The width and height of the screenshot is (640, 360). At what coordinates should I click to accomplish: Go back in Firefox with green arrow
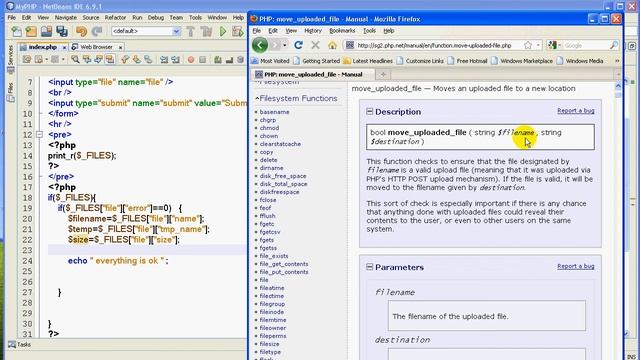click(x=260, y=45)
